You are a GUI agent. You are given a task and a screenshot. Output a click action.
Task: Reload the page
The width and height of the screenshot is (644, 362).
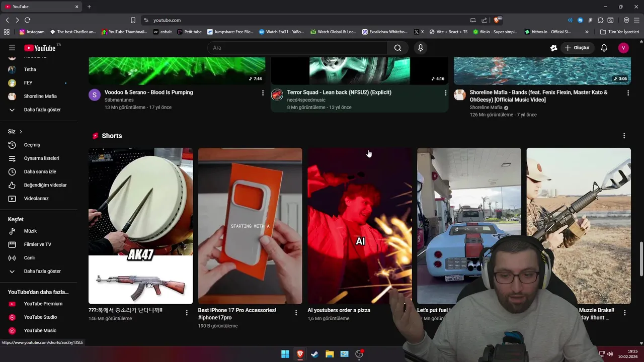(x=27, y=20)
